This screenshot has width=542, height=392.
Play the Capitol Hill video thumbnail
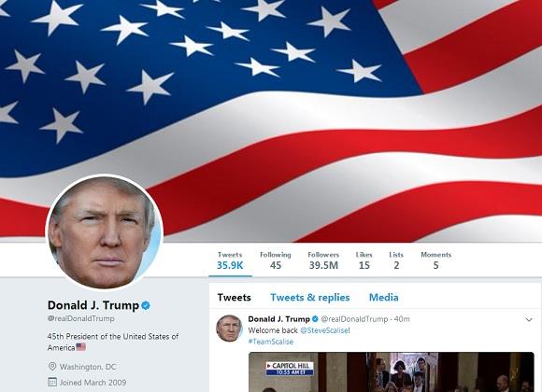[x=392, y=372]
